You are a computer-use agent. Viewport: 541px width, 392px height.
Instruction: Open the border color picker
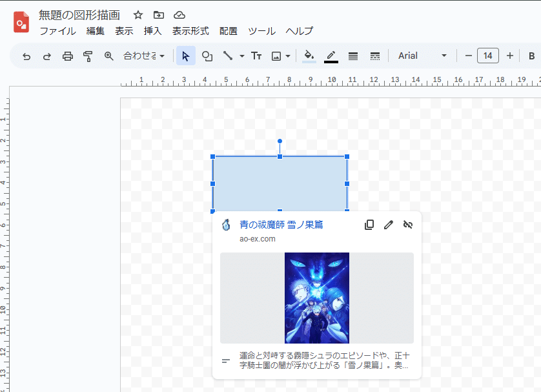(x=331, y=56)
